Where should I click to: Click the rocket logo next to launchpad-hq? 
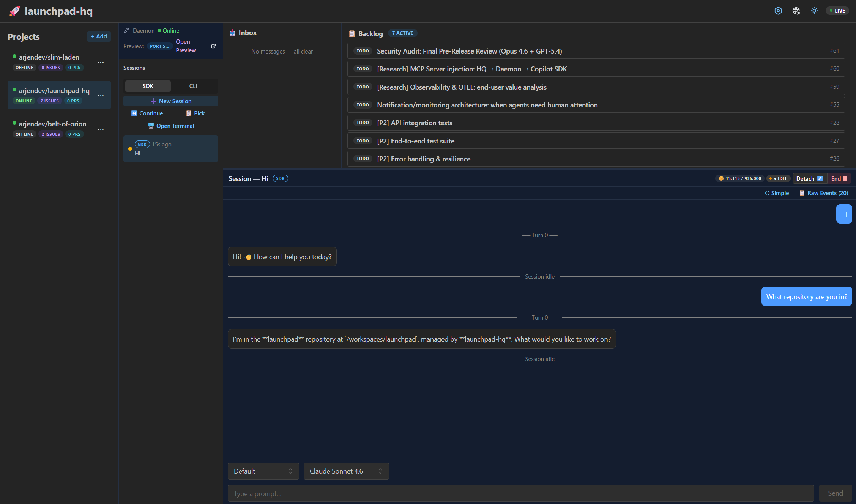coord(14,11)
